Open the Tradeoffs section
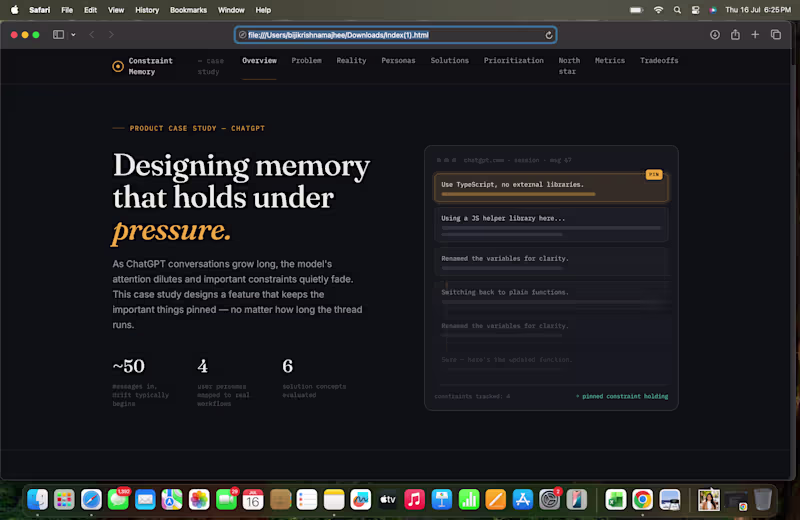Viewport: 800px width, 520px height. (659, 60)
